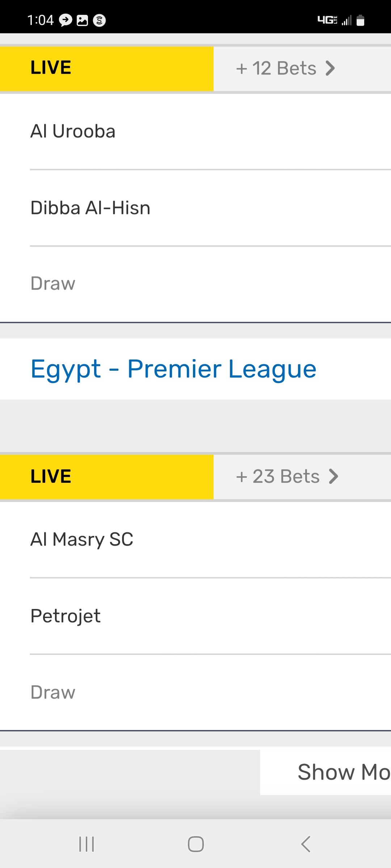Image resolution: width=391 pixels, height=868 pixels.
Task: Expand the chevron beside + 23 Bets
Action: coord(333,476)
